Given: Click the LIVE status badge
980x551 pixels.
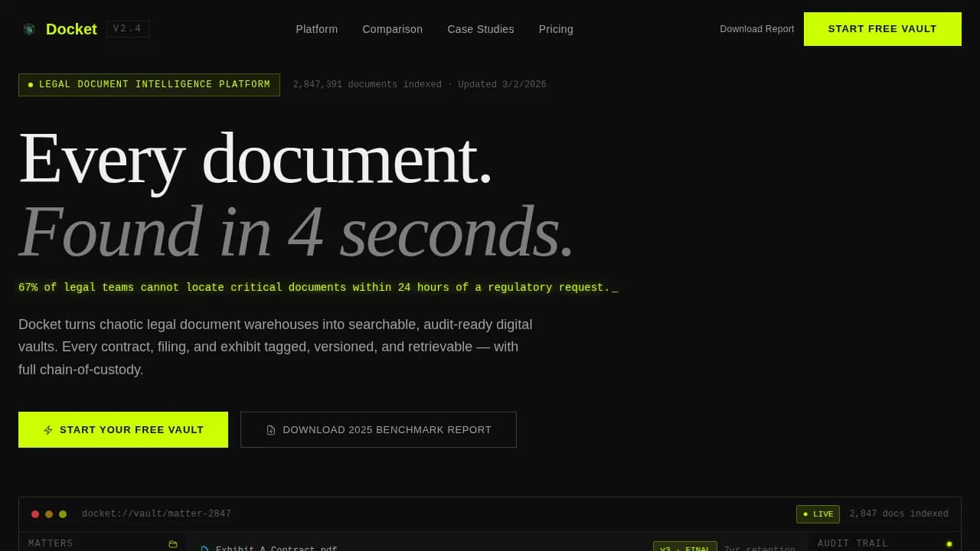Looking at the screenshot, I should (x=818, y=514).
